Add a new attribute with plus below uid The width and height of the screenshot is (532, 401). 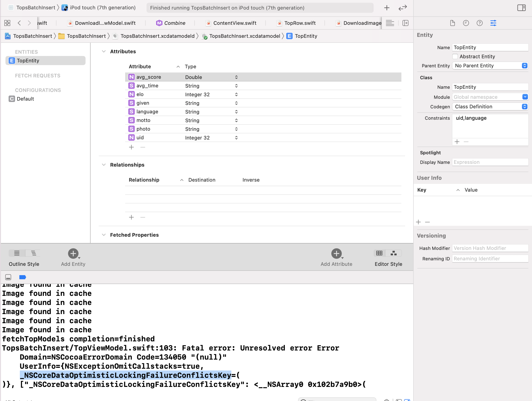pyautogui.click(x=131, y=147)
